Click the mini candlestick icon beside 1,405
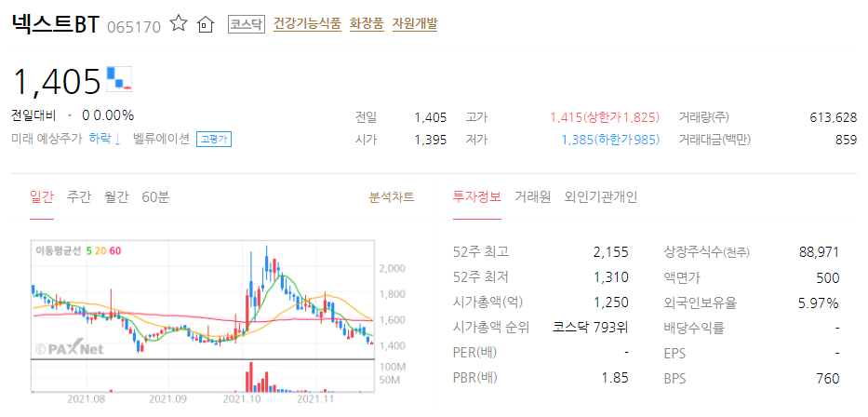Image resolution: width=868 pixels, height=417 pixels. click(119, 78)
